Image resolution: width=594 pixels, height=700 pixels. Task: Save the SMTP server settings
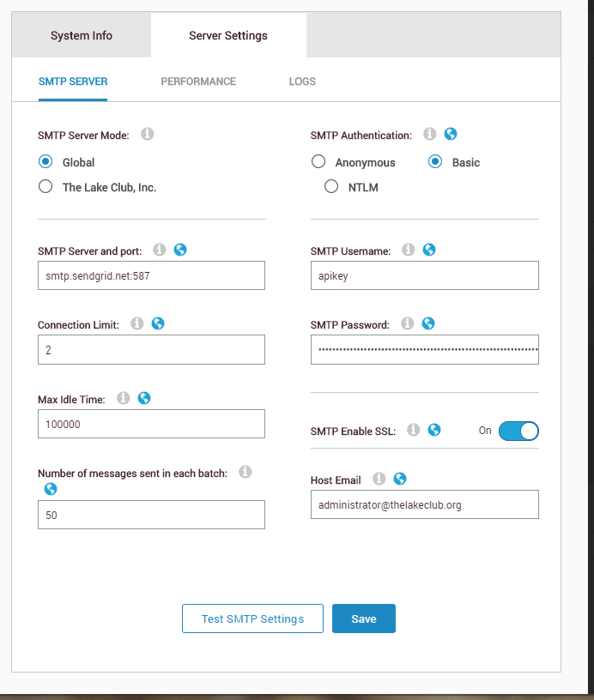(x=363, y=618)
